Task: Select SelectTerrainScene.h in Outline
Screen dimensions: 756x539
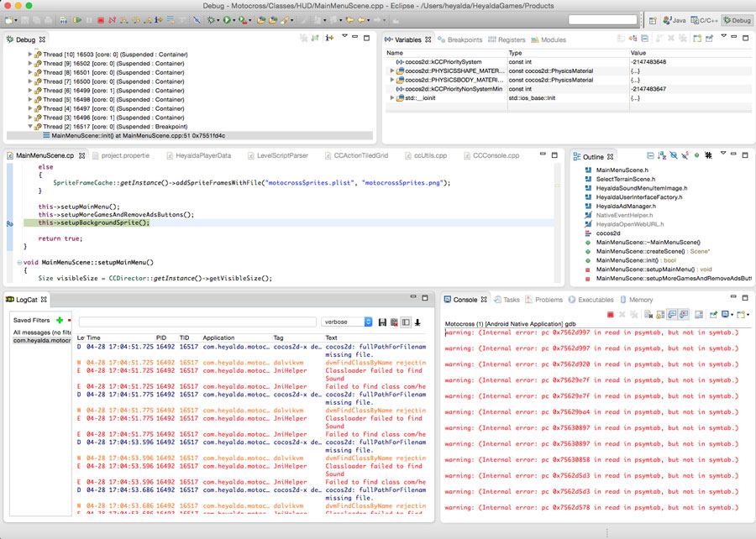Action: 625,179
